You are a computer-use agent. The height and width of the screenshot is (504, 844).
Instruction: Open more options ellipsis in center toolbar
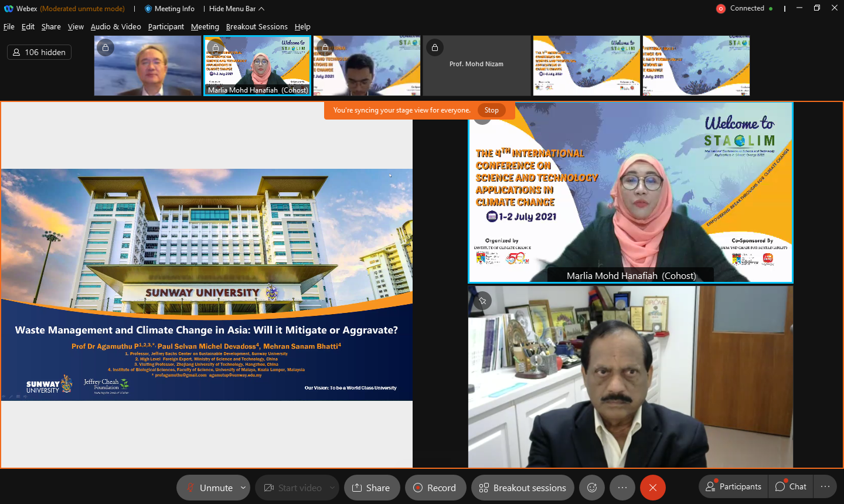(x=622, y=488)
